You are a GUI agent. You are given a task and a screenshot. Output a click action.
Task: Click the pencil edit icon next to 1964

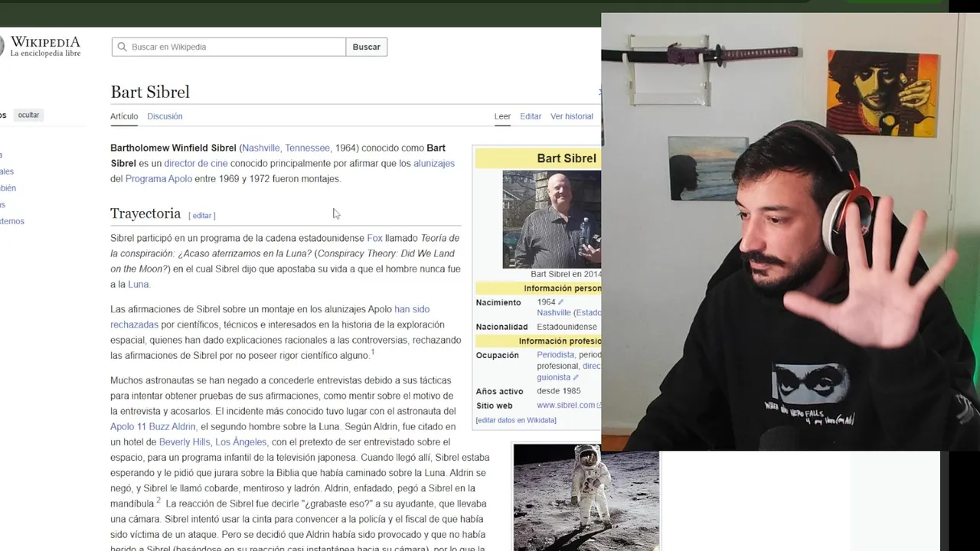click(x=560, y=302)
